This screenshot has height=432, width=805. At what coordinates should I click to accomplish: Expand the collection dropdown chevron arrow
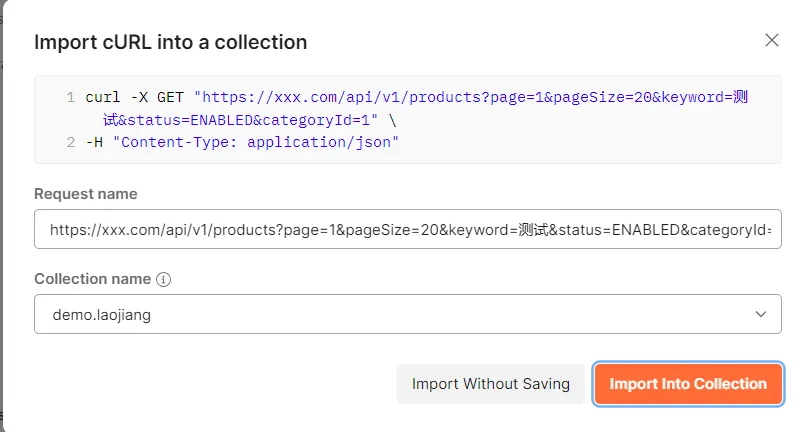[761, 315]
